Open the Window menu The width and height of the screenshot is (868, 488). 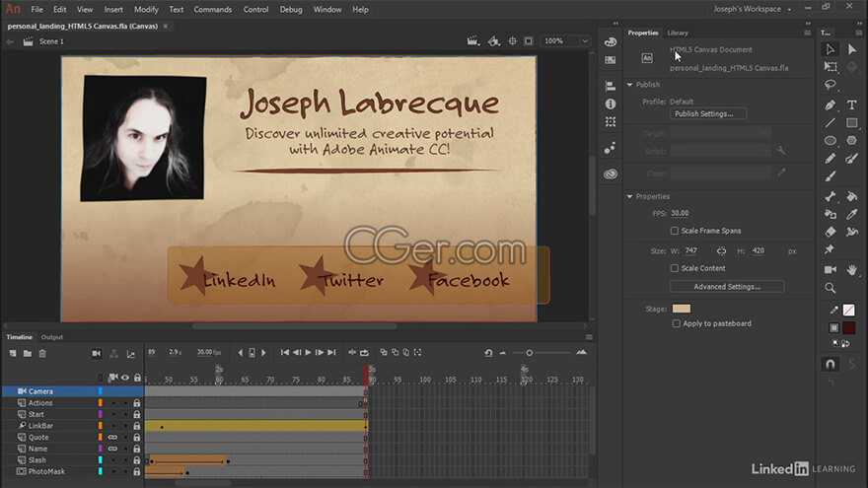[327, 10]
